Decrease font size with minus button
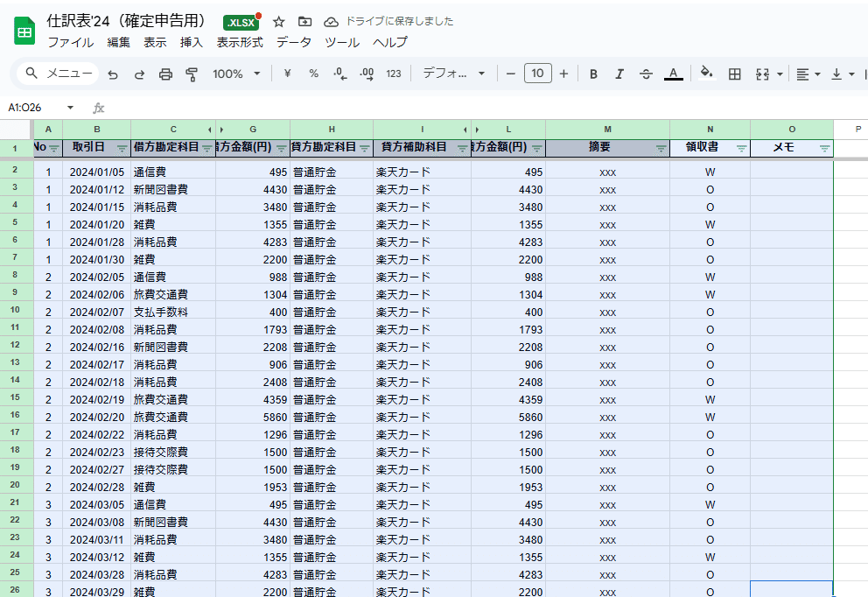The height and width of the screenshot is (597, 868). [511, 74]
